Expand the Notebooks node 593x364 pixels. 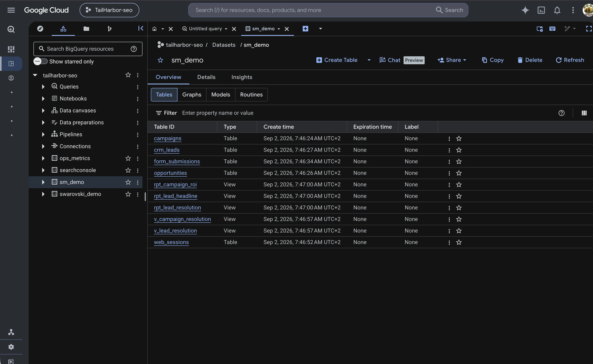coord(43,98)
